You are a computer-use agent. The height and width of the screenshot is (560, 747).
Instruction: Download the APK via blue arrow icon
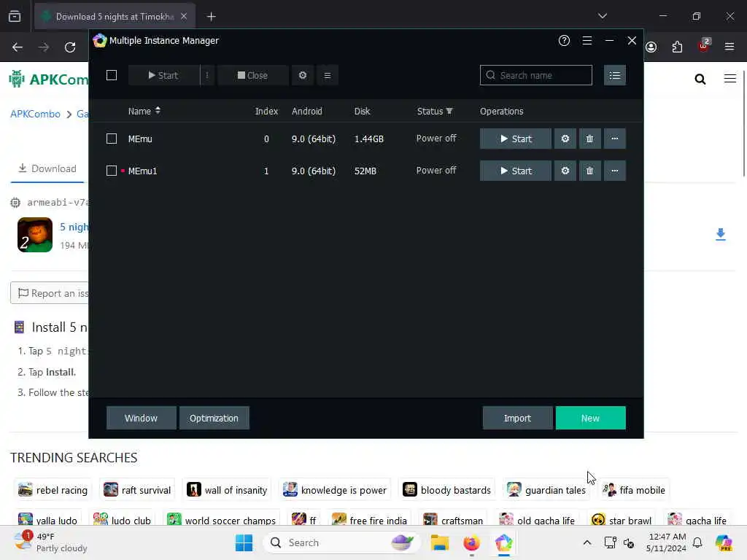pyautogui.click(x=720, y=234)
